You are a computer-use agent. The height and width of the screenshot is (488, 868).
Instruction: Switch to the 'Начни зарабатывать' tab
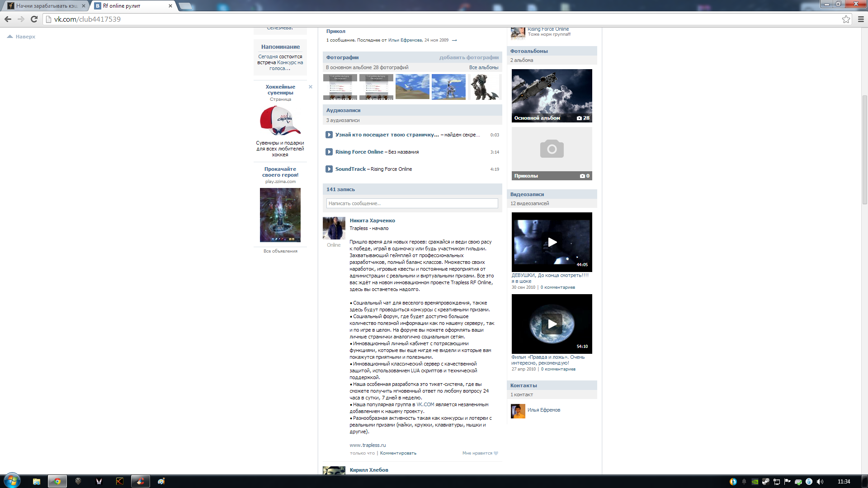click(46, 6)
